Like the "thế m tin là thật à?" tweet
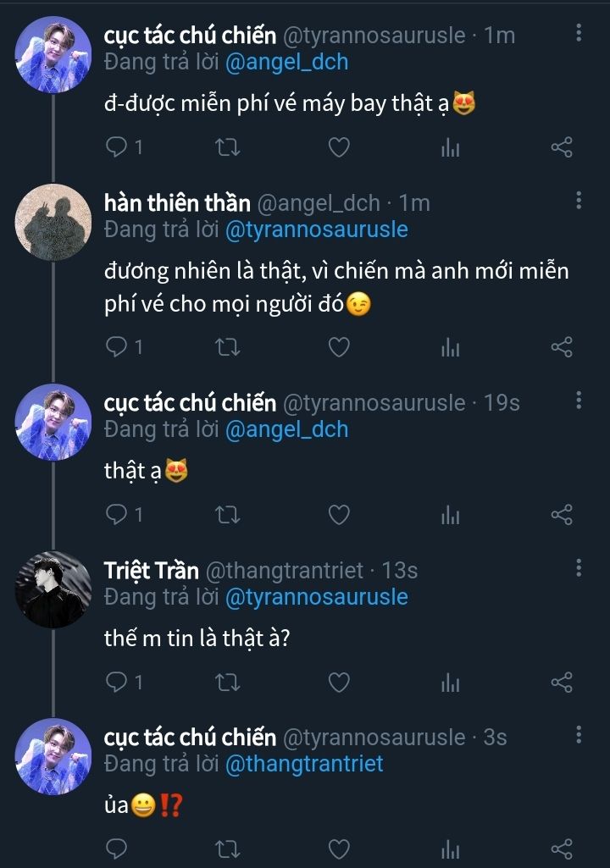The width and height of the screenshot is (610, 868). [339, 682]
